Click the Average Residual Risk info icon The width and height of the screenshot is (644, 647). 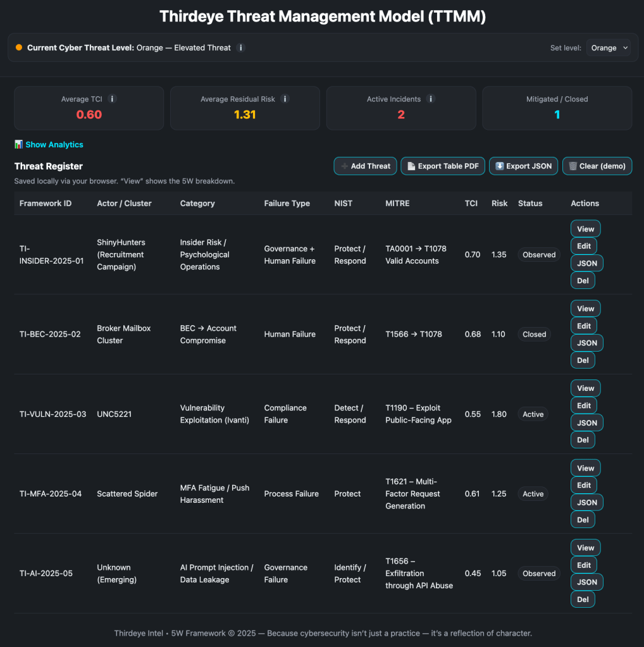point(285,99)
